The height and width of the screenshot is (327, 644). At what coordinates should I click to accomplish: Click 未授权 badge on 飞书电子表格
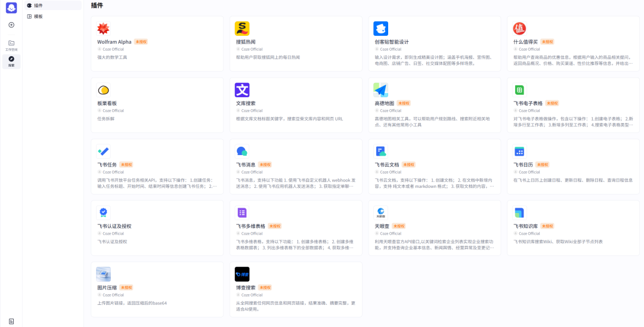(552, 103)
